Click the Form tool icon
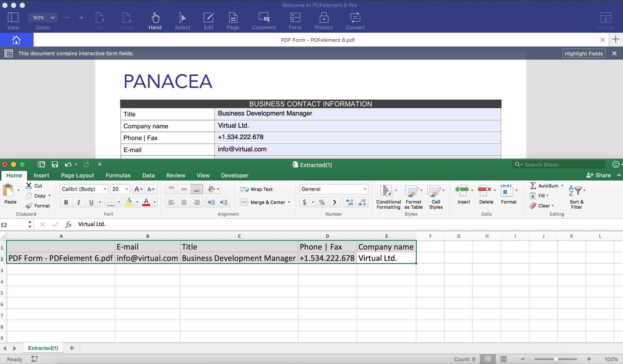623x364 pixels. pos(295,18)
